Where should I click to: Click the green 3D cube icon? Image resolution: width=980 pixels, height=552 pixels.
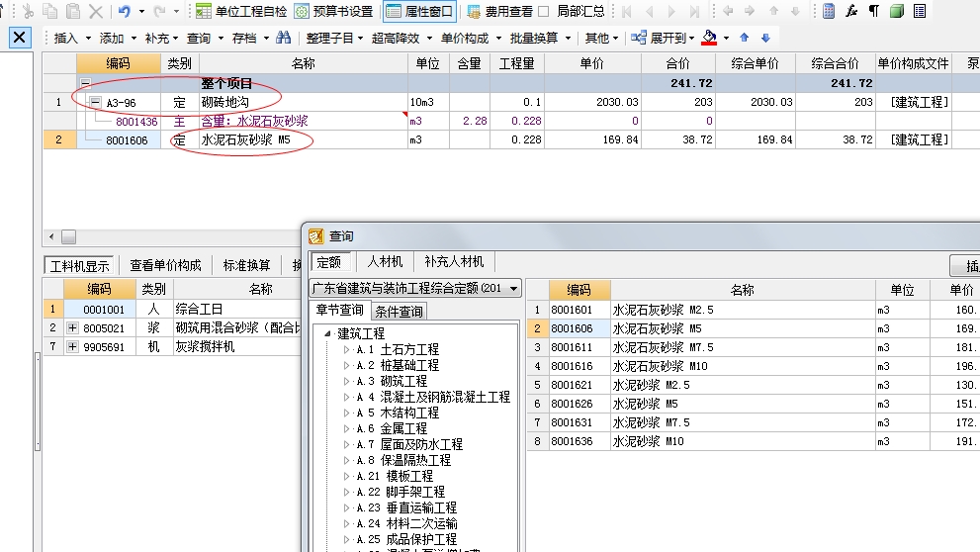[x=897, y=11]
